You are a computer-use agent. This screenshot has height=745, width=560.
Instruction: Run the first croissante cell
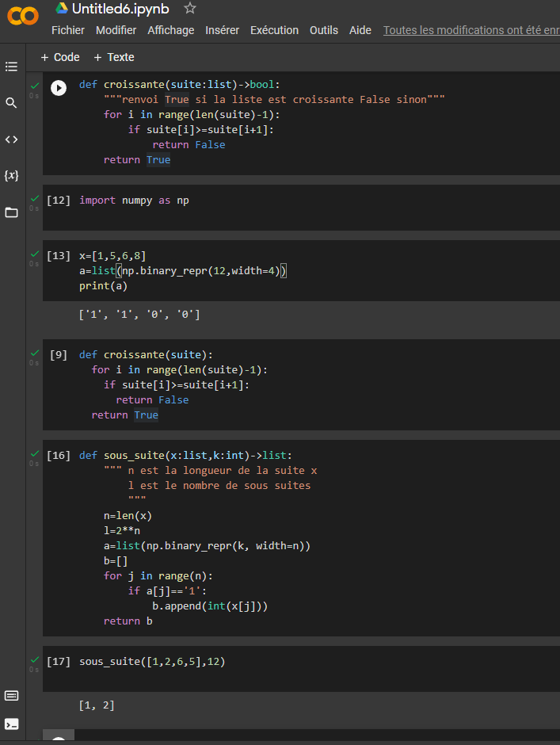(x=59, y=87)
